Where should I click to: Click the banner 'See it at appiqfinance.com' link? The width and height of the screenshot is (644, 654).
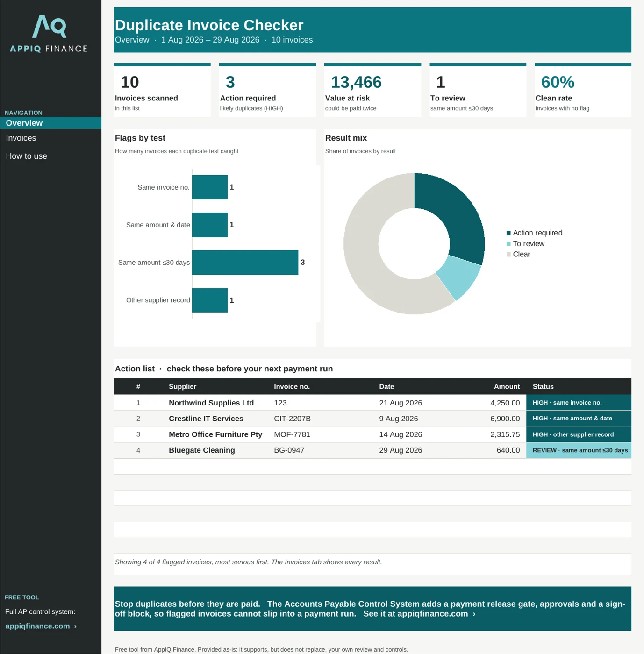point(419,614)
